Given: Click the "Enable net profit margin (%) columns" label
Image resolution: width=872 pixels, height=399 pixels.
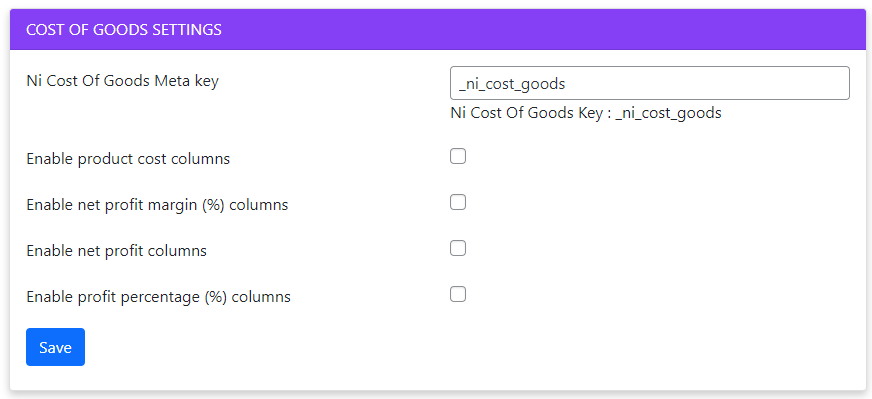Looking at the screenshot, I should coord(157,205).
